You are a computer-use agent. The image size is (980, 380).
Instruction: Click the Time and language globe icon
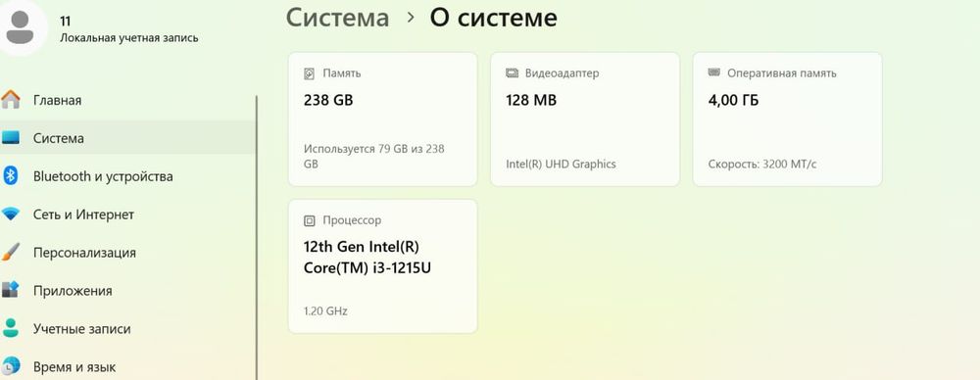coord(11,366)
